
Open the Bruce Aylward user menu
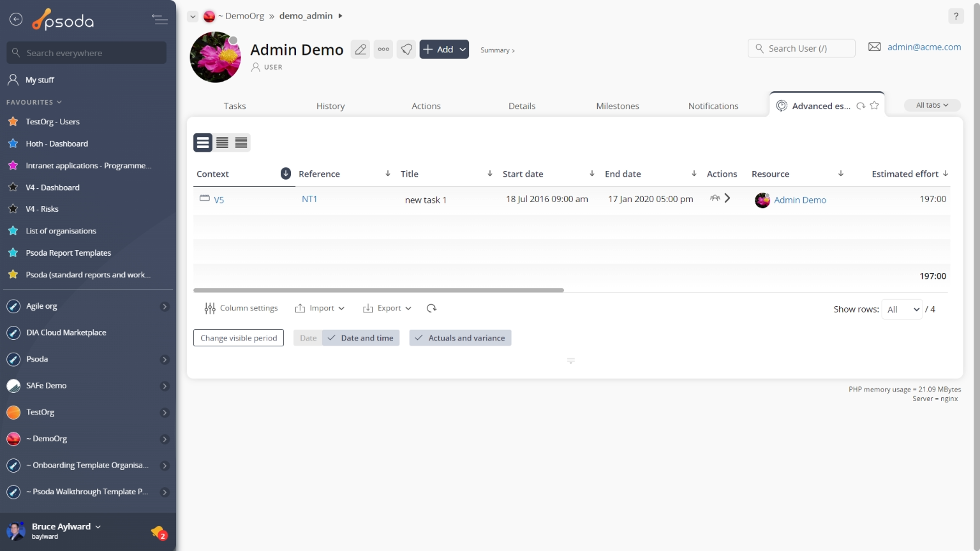coord(66,527)
